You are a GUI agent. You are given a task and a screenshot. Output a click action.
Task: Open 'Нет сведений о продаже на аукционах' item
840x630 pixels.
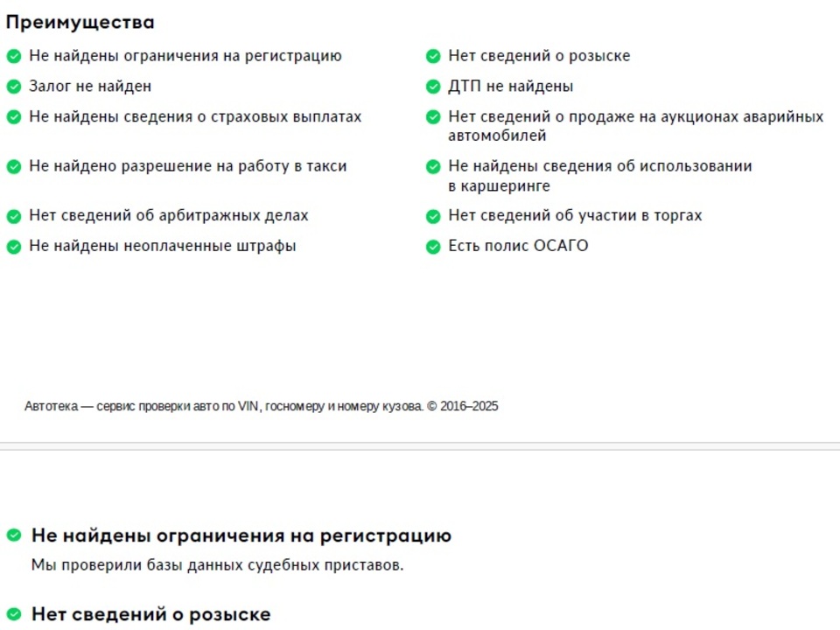coord(636,126)
